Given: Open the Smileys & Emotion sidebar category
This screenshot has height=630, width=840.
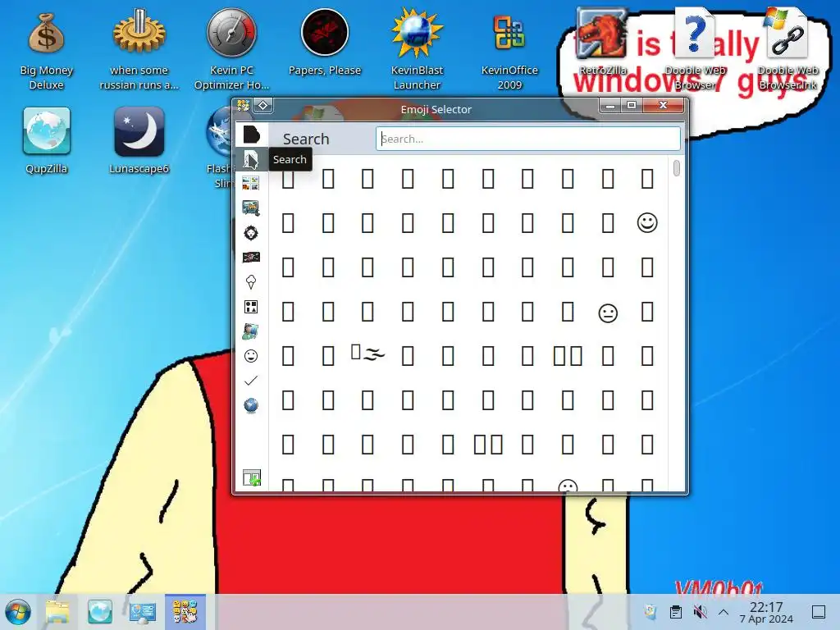Looking at the screenshot, I should pos(251,356).
